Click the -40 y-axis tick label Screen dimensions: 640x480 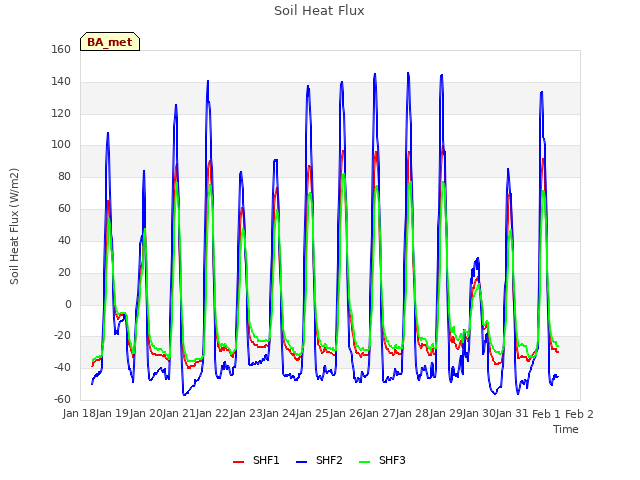click(62, 368)
